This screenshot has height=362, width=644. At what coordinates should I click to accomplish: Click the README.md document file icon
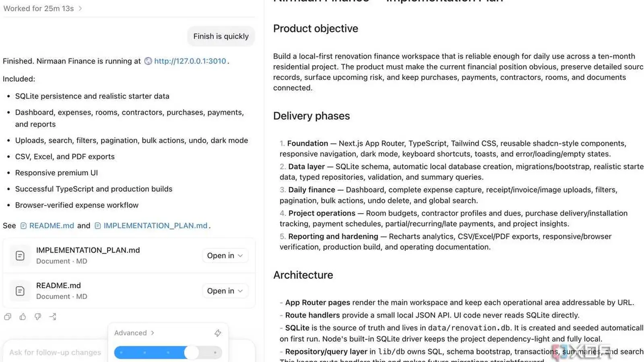click(20, 291)
